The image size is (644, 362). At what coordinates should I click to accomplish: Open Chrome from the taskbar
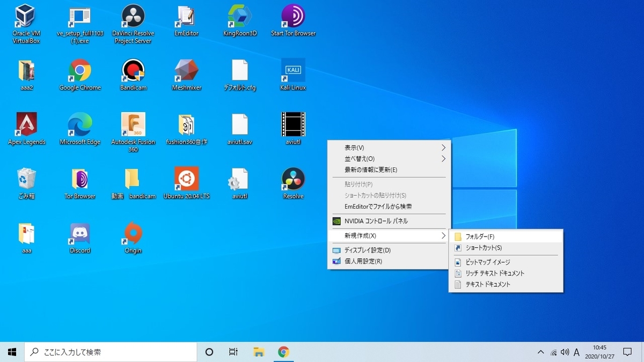283,352
